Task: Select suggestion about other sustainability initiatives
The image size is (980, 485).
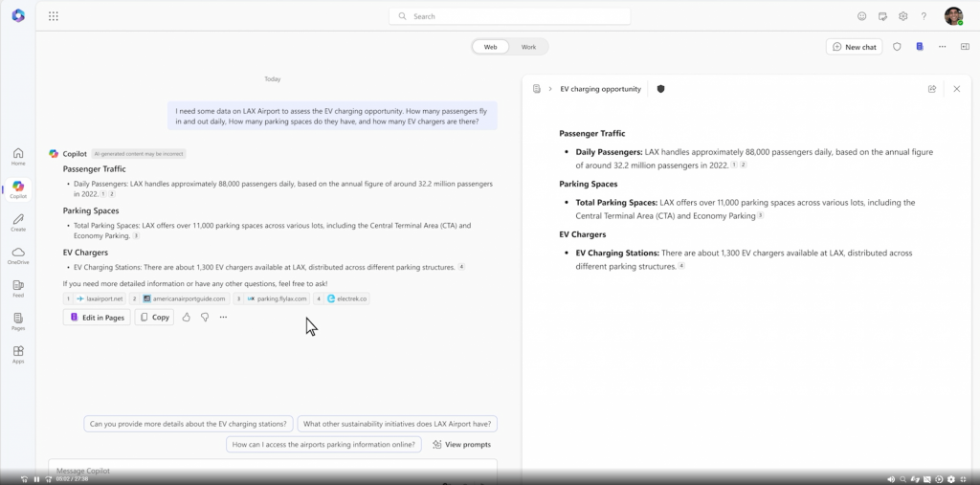Action: (x=397, y=424)
